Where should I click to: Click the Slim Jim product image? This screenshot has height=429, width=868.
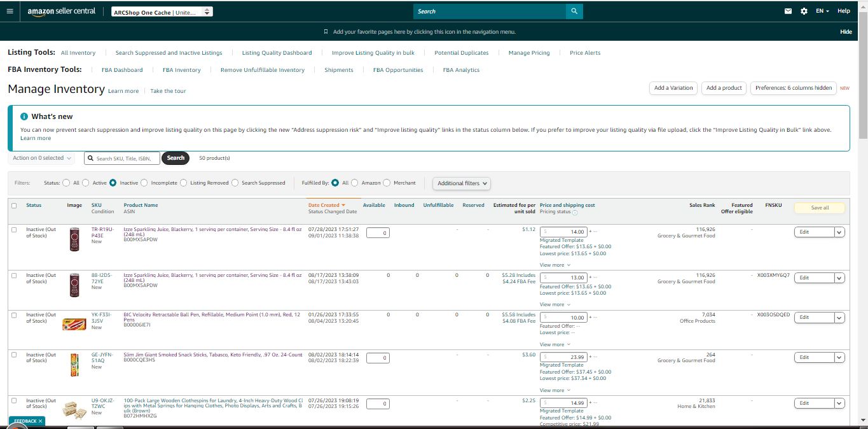pos(74,365)
